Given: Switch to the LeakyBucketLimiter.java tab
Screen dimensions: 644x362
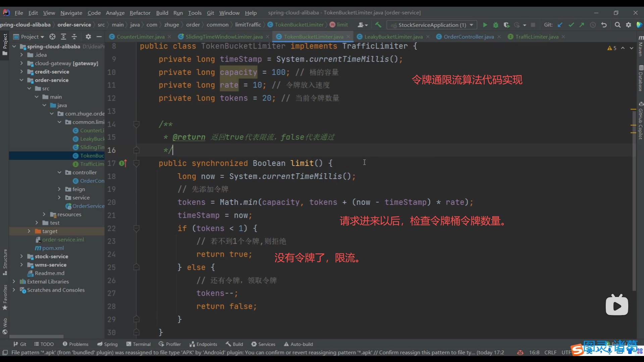Looking at the screenshot, I should pos(393,37).
